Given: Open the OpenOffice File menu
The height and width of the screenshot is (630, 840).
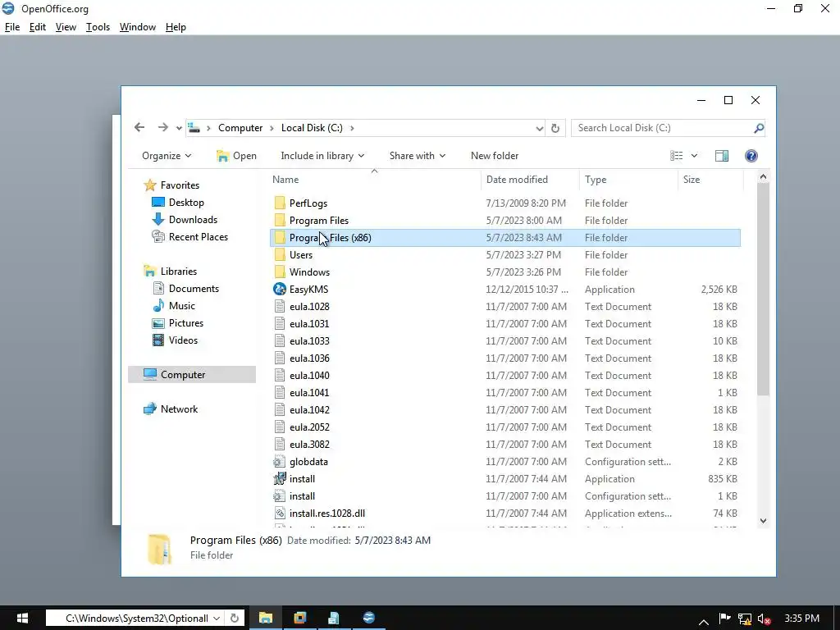Looking at the screenshot, I should click(x=11, y=27).
